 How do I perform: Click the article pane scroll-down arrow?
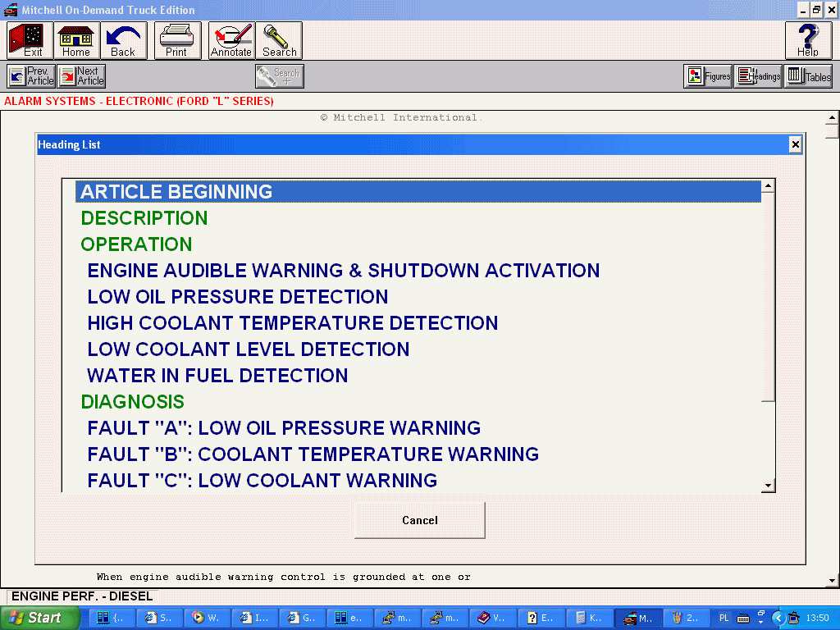point(832,580)
